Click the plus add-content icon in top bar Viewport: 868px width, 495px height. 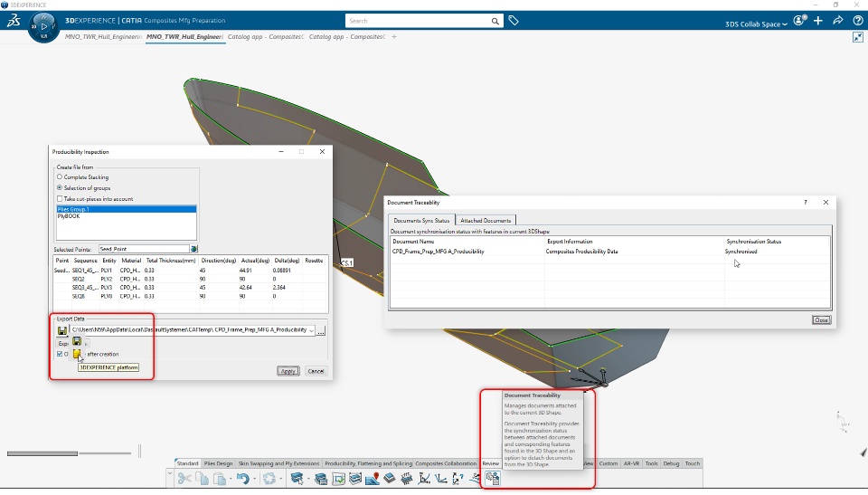818,21
